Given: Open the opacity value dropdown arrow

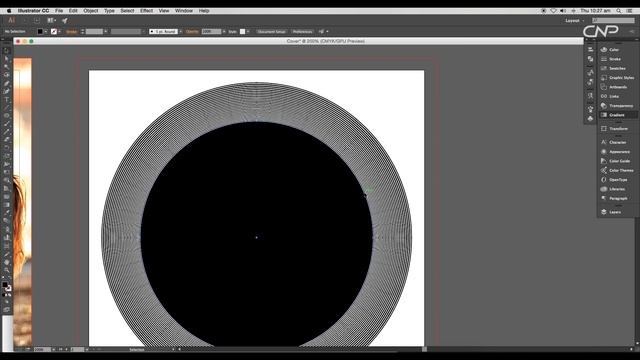Looking at the screenshot, I should tap(224, 31).
